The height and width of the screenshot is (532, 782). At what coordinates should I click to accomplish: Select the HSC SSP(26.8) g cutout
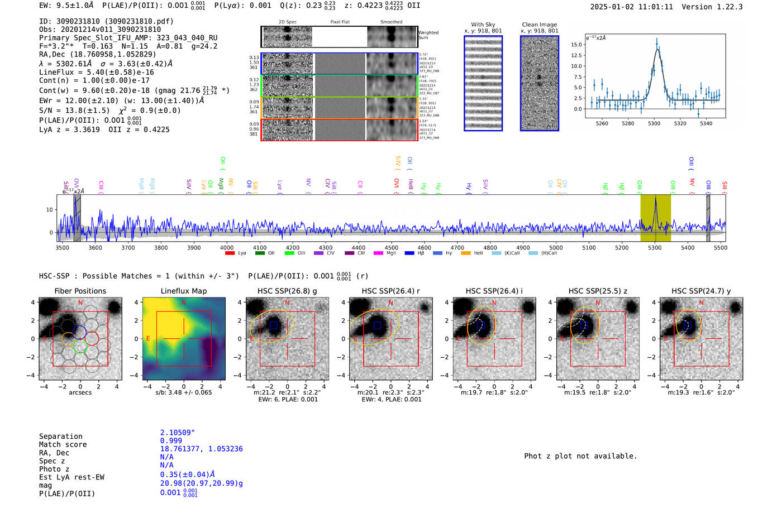(287, 339)
